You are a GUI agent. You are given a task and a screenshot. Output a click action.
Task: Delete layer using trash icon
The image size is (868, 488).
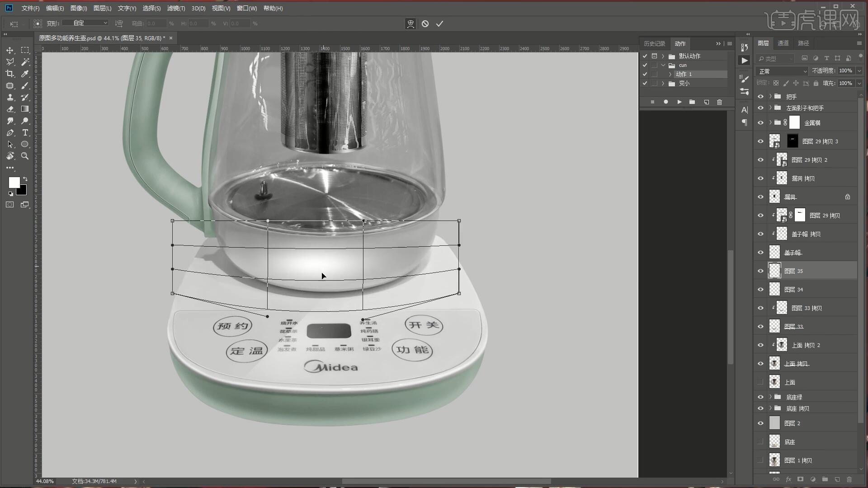coord(849,479)
